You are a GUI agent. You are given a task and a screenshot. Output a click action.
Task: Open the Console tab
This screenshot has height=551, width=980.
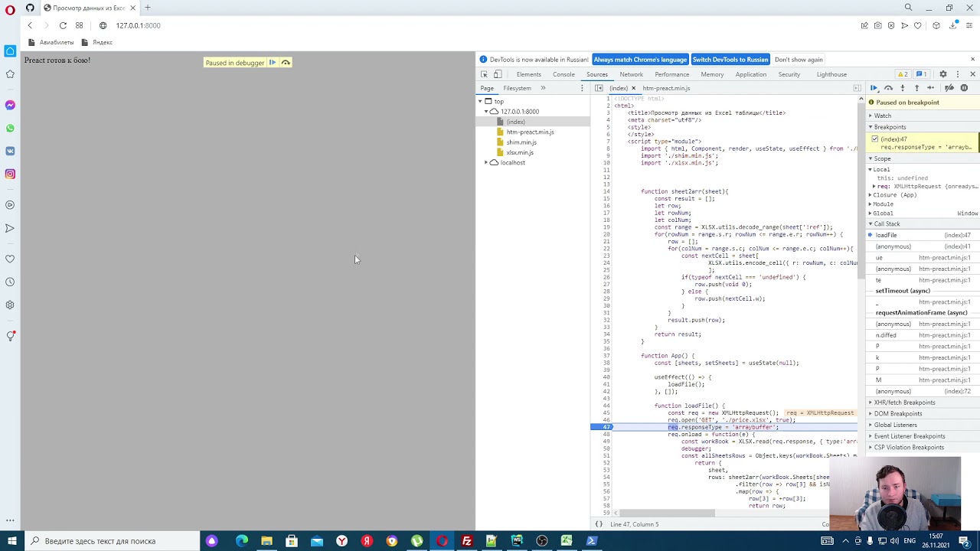click(x=563, y=74)
